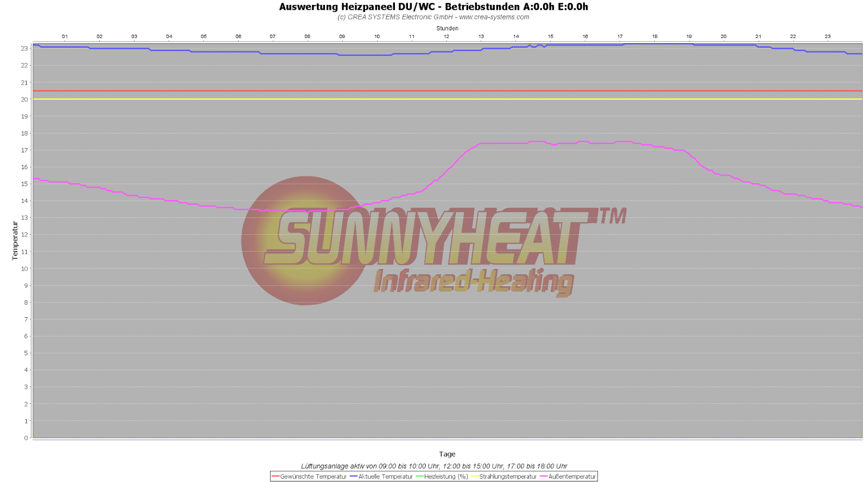The height and width of the screenshot is (482, 868).
Task: Click the 'Stunden' top axis label
Action: (x=448, y=28)
